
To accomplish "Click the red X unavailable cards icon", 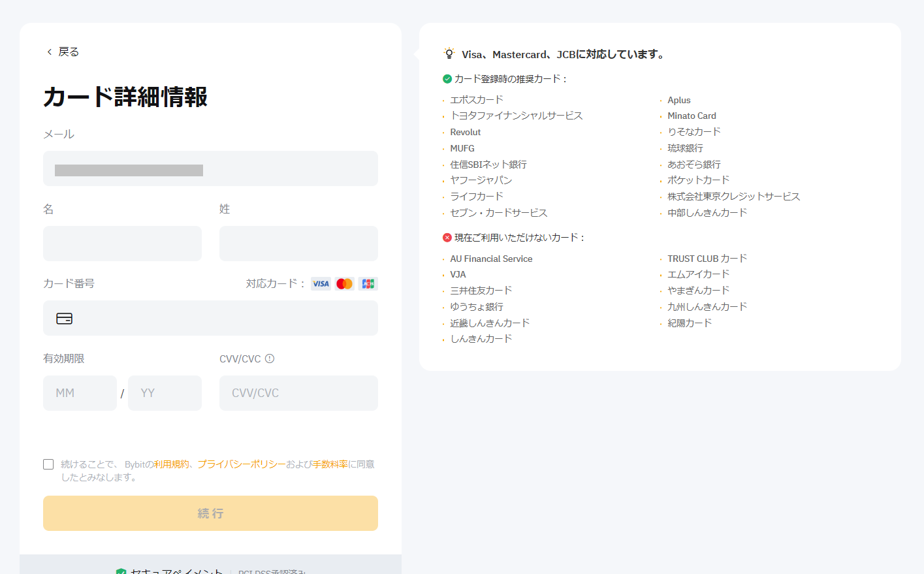I will [x=447, y=238].
